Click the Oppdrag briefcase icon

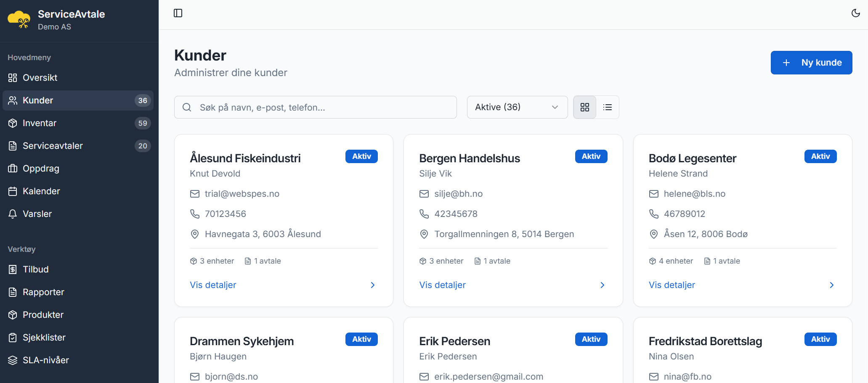13,169
